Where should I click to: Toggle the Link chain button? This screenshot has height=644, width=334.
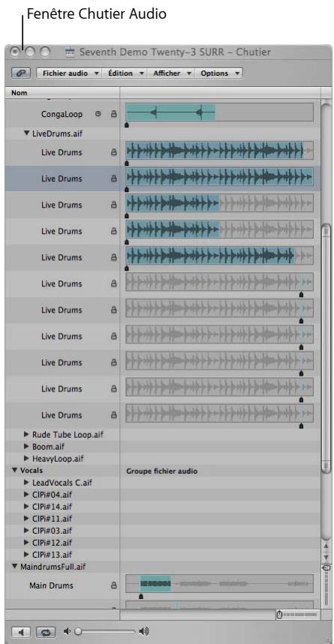(x=21, y=73)
